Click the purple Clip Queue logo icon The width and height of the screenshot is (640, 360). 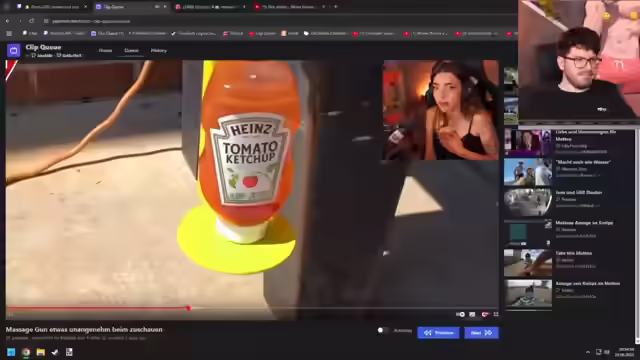[x=13, y=51]
